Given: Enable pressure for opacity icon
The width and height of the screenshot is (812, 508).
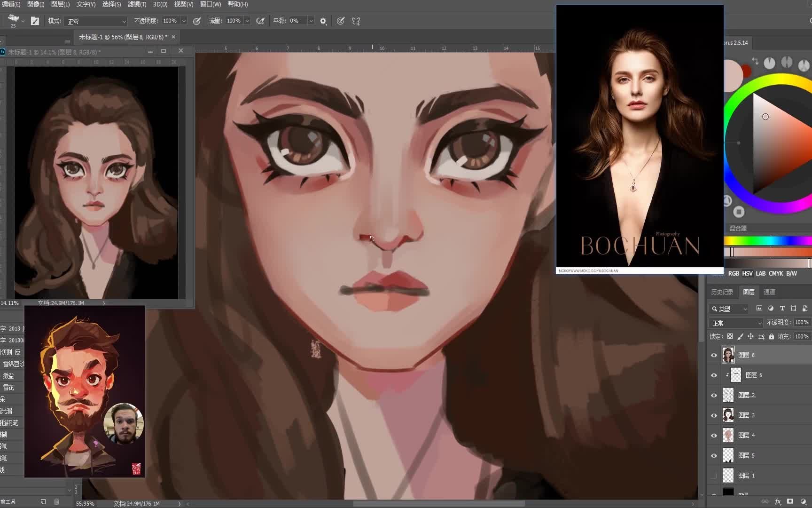Looking at the screenshot, I should [x=197, y=21].
